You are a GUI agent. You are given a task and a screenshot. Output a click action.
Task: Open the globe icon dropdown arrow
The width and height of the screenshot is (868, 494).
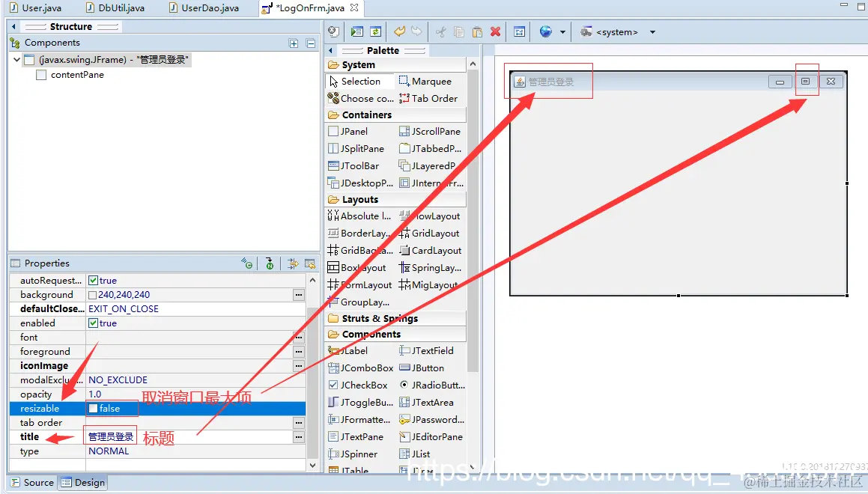(x=562, y=32)
